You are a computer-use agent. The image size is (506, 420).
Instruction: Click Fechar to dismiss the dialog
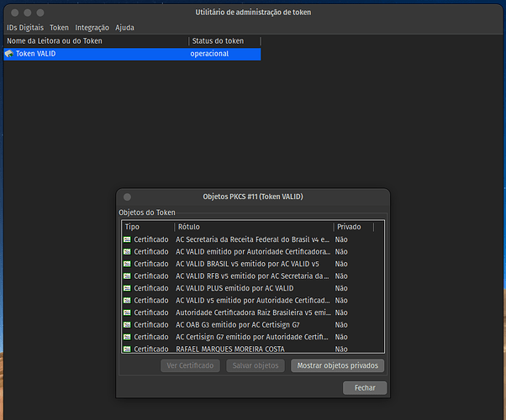(365, 388)
